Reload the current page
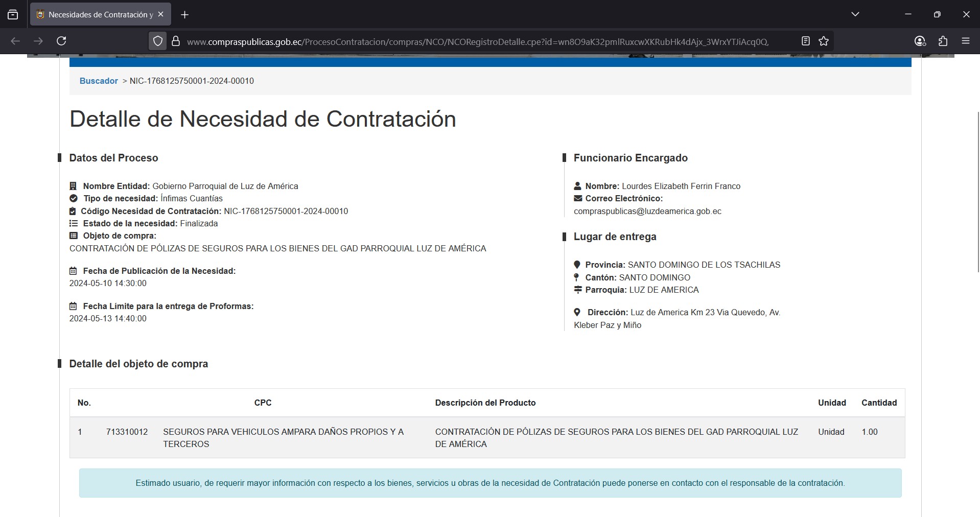The height and width of the screenshot is (517, 980). [61, 41]
